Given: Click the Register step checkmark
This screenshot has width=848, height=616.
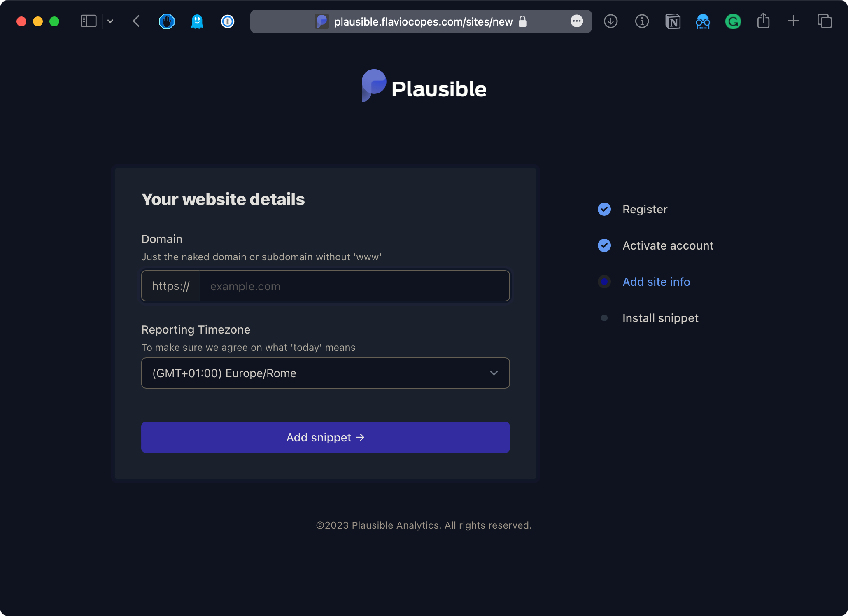Looking at the screenshot, I should point(604,209).
